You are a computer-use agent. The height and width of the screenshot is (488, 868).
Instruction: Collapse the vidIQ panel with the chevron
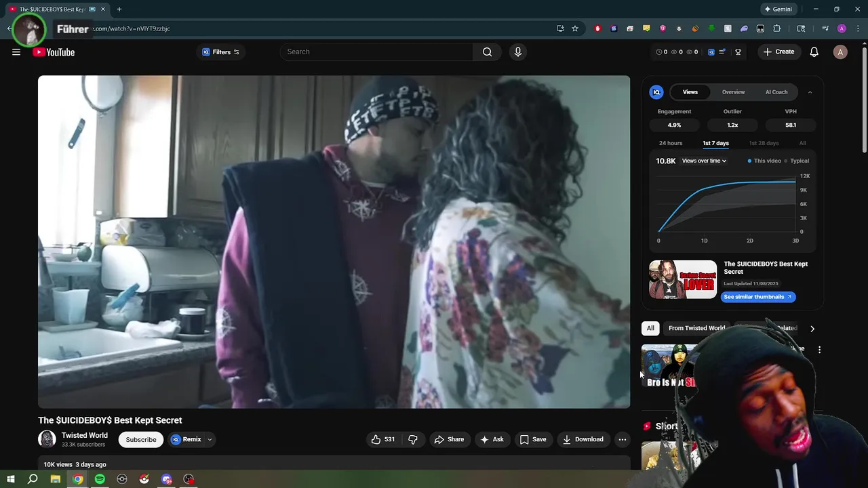(810, 92)
